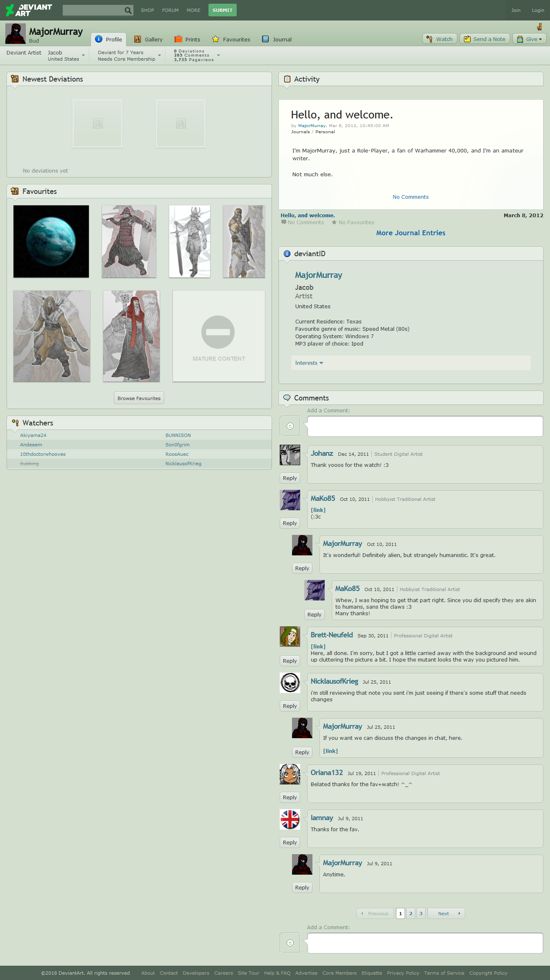This screenshot has width=550, height=980.
Task: Go to comments page 2
Action: 411,913
